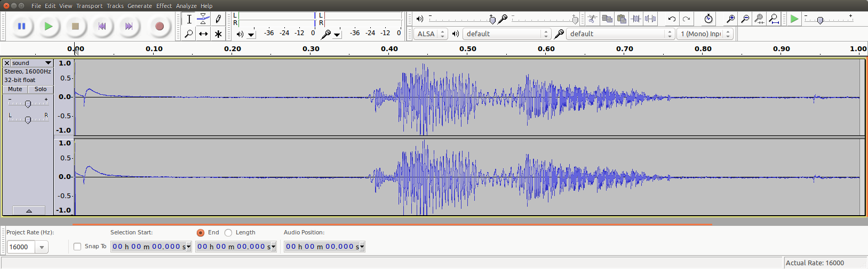The height and width of the screenshot is (269, 868).
Task: Select the Envelope tool
Action: [x=203, y=19]
